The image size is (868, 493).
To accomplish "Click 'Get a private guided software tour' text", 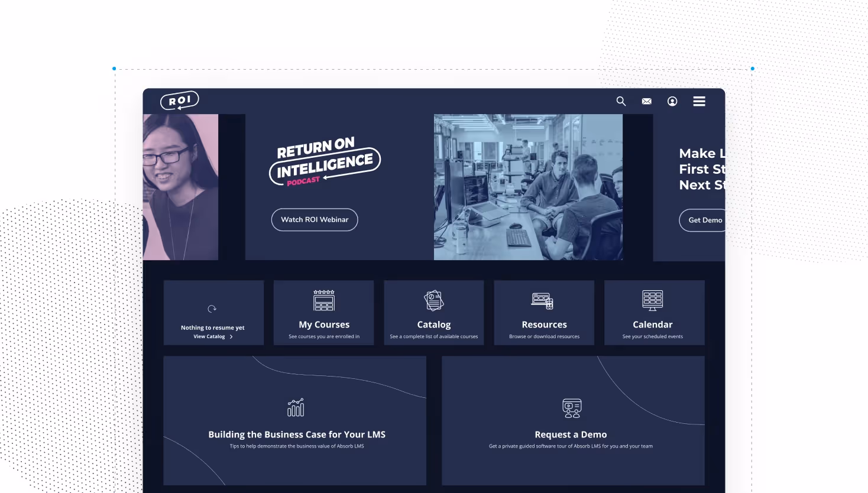I will click(x=571, y=446).
